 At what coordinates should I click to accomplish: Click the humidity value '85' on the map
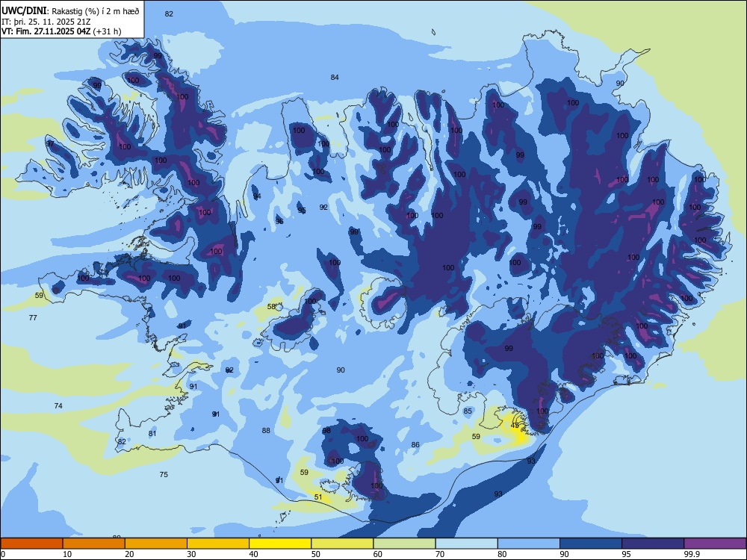(x=468, y=411)
